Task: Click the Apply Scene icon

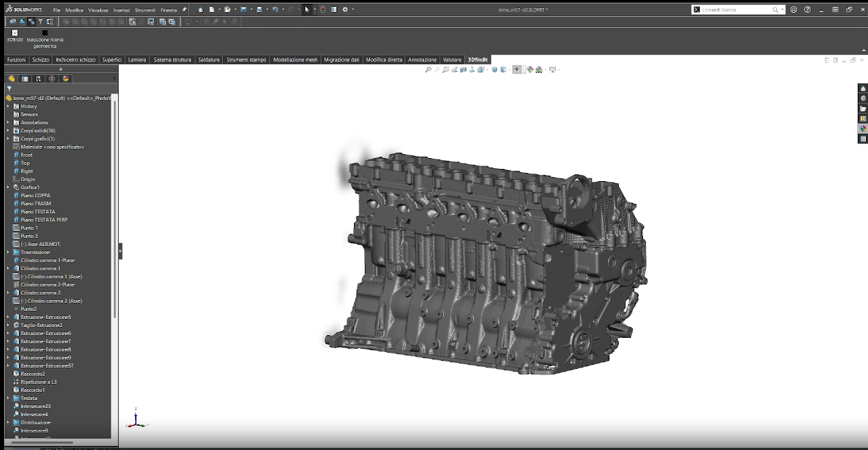Action: (x=539, y=70)
